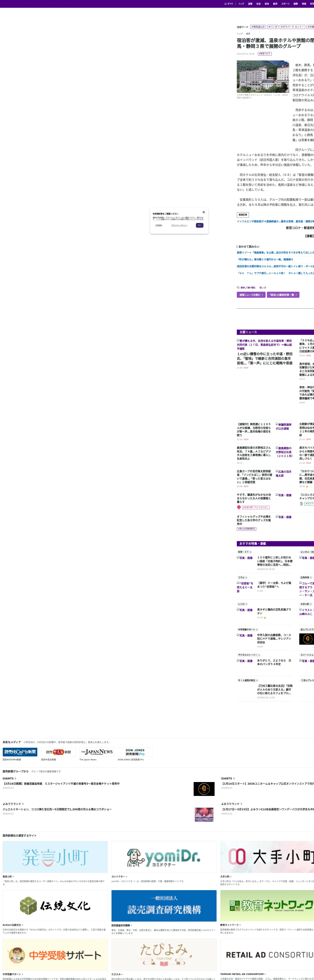Click the #第102回箱根駅伝 tag

point(247,529)
